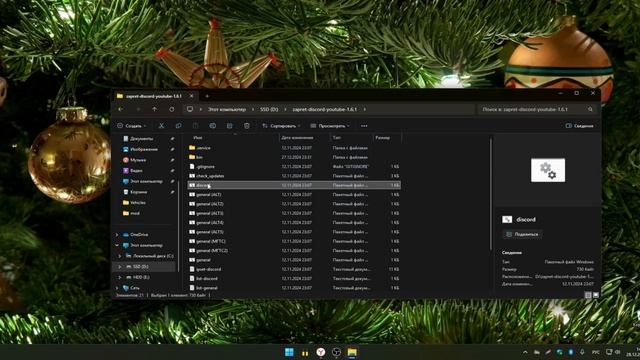Open Музыка in Quick access
This screenshot has width=640, height=360.
click(x=138, y=160)
